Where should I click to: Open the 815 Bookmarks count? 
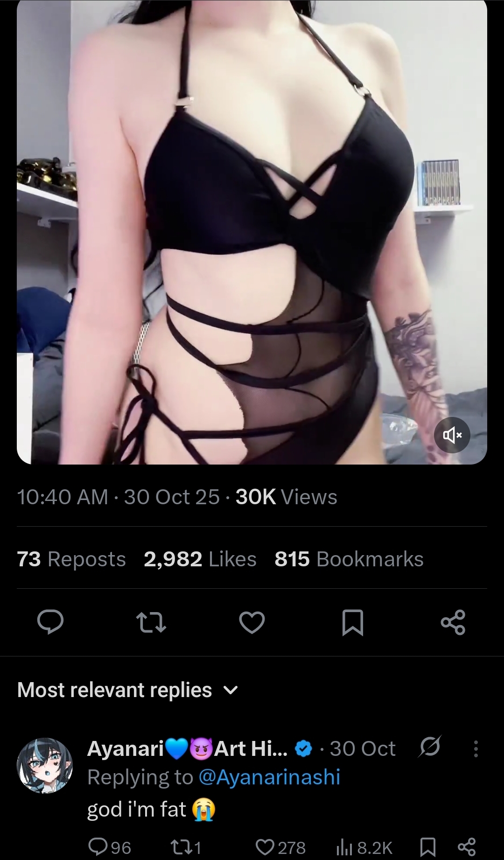pos(349,559)
